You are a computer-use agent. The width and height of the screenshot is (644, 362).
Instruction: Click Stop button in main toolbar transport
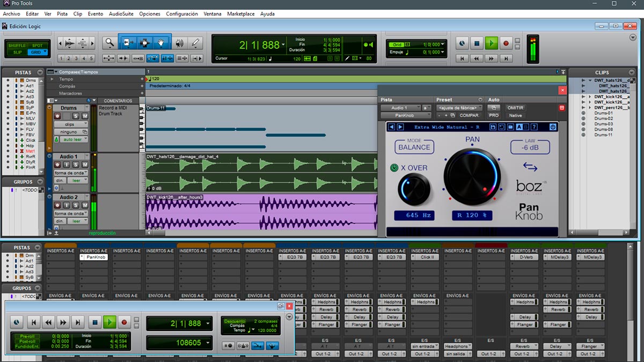[x=477, y=43]
